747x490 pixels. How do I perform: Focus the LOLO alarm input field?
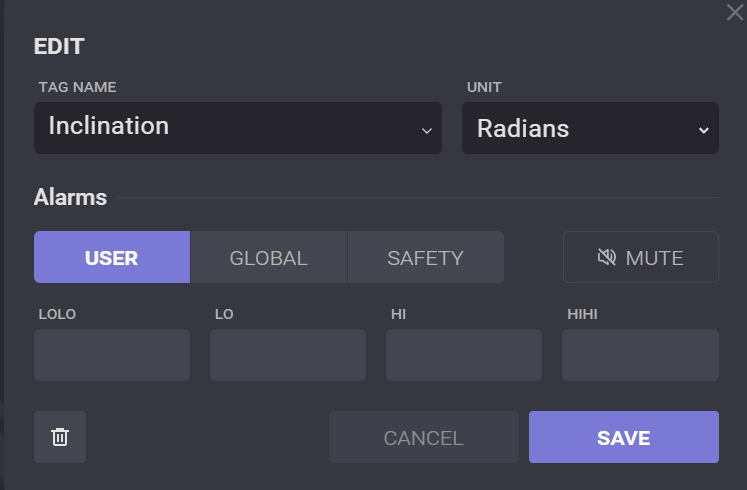tap(112, 355)
